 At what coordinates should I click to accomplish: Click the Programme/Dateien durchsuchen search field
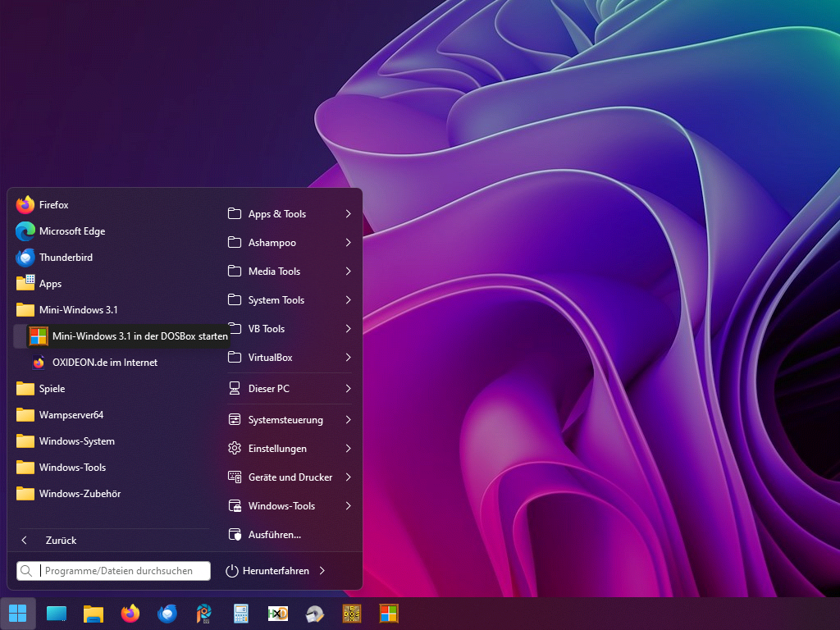pyautogui.click(x=113, y=571)
